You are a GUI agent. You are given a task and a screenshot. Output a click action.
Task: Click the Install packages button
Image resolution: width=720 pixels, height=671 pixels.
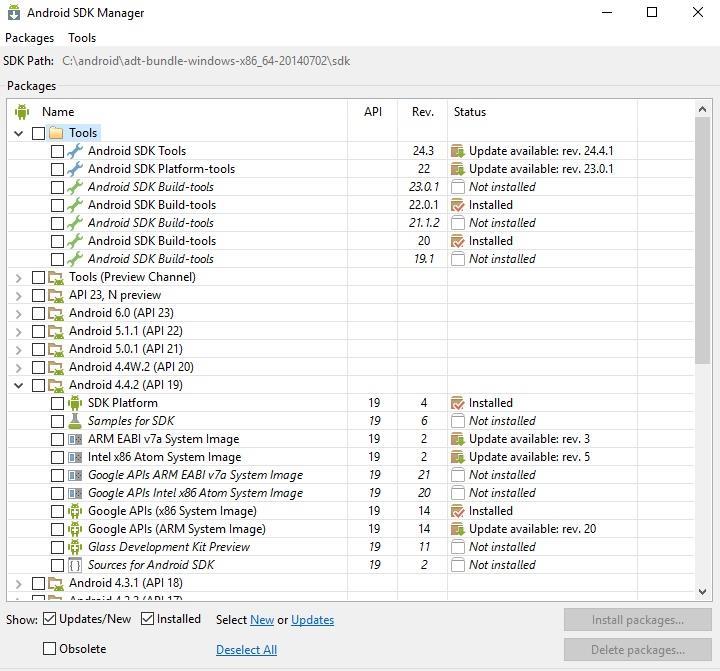click(x=638, y=620)
